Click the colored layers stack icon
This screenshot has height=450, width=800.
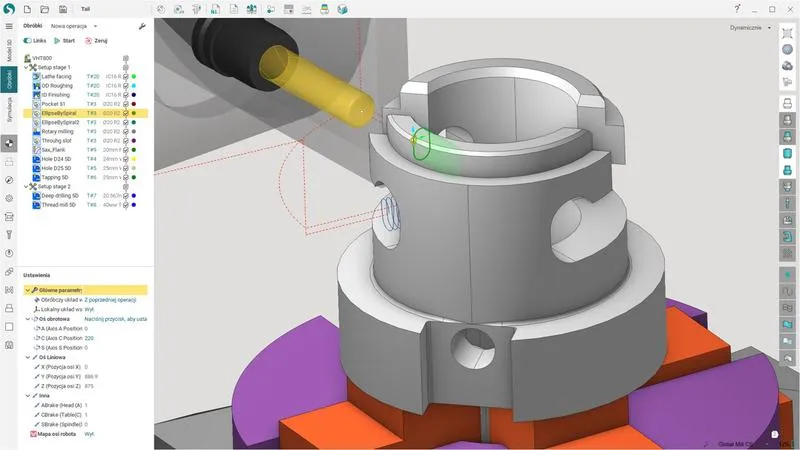(x=324, y=9)
